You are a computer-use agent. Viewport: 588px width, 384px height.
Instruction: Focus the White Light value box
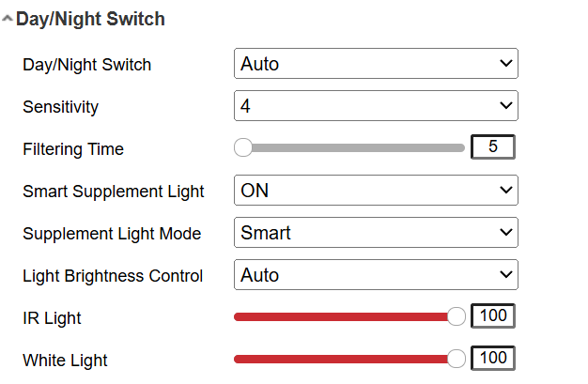coord(492,358)
